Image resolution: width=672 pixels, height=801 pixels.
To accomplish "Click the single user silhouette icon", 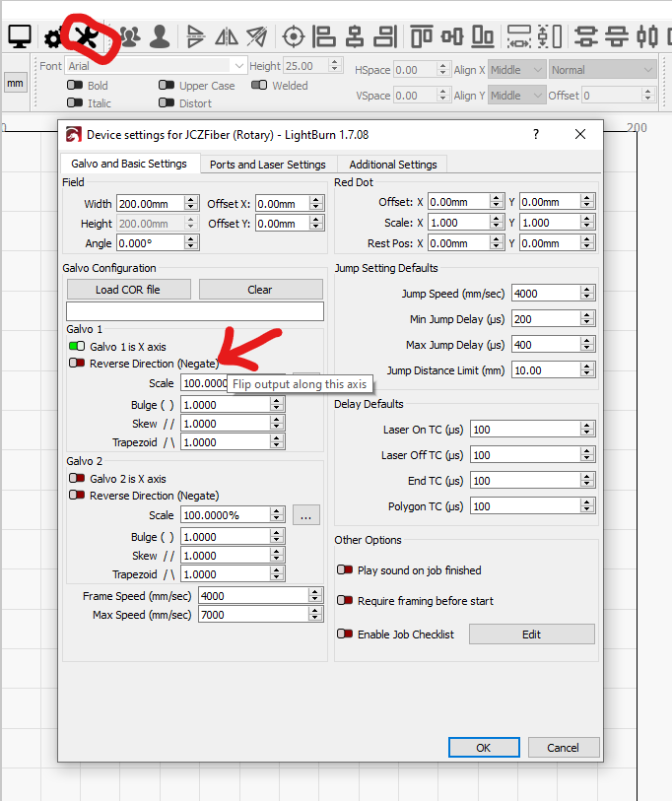I will (x=159, y=37).
